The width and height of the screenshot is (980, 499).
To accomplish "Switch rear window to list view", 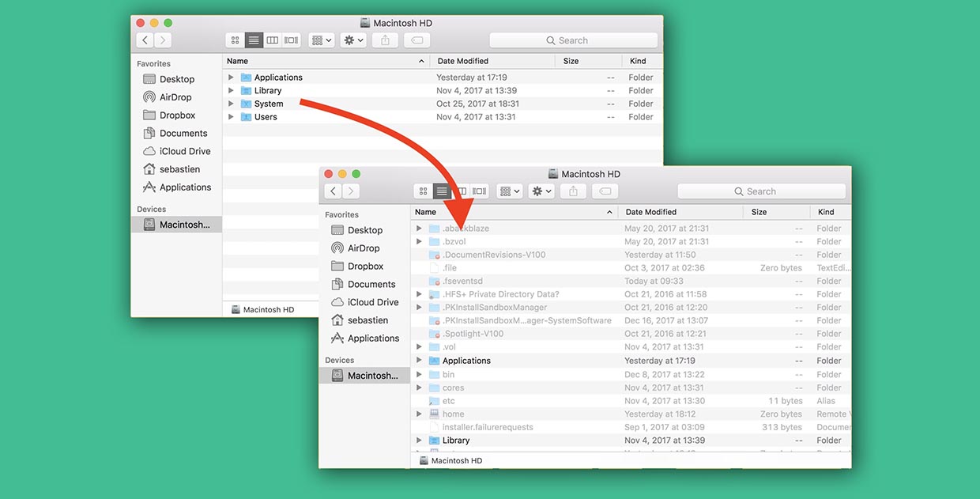I will [254, 40].
